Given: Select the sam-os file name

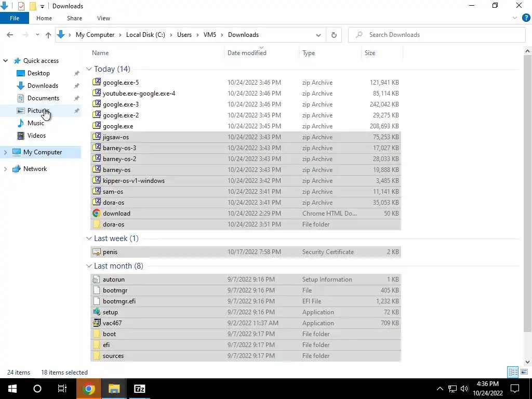Looking at the screenshot, I should (113, 192).
